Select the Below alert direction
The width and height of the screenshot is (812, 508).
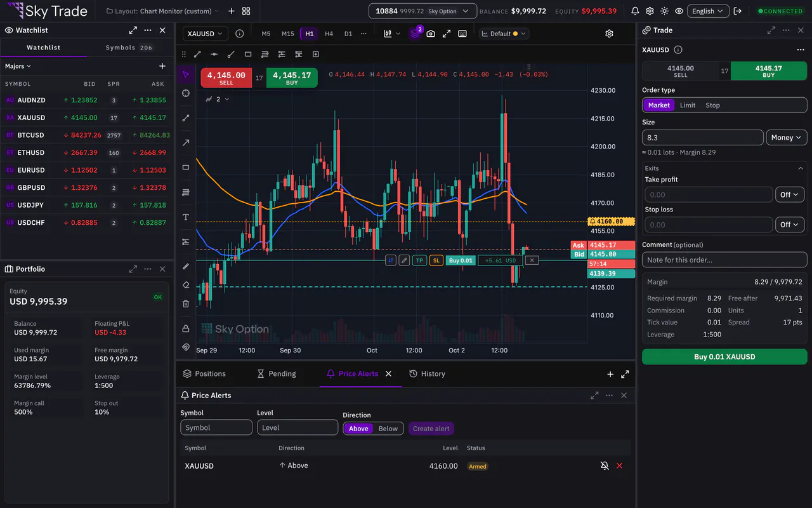388,429
